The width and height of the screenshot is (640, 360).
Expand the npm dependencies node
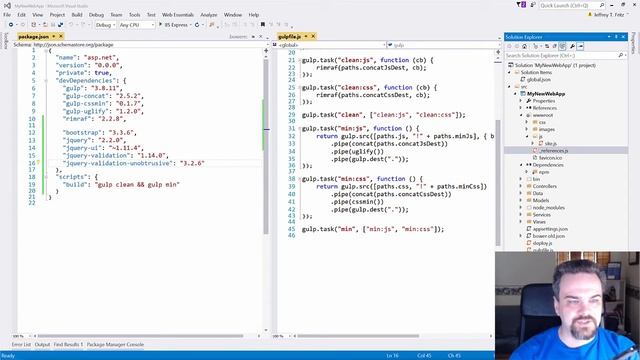(x=527, y=172)
